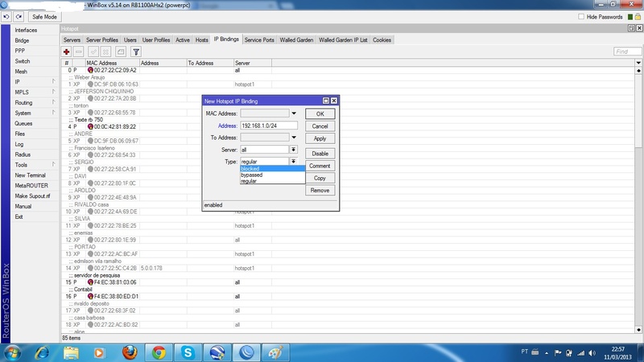Click the padlock icon beside Hide Passwords

tap(638, 17)
